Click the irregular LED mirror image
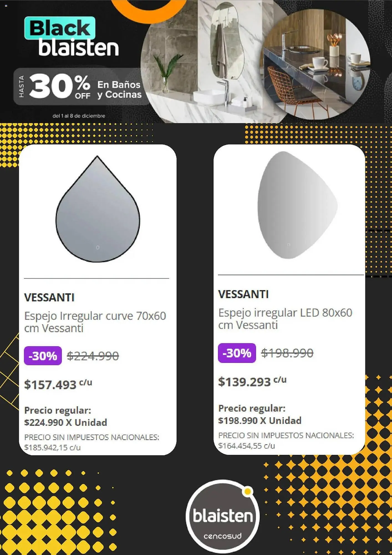This screenshot has height=555, width=392. click(x=296, y=205)
